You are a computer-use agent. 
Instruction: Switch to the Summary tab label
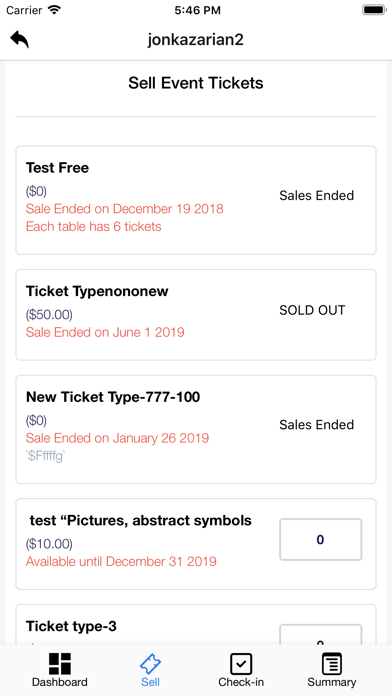click(332, 682)
